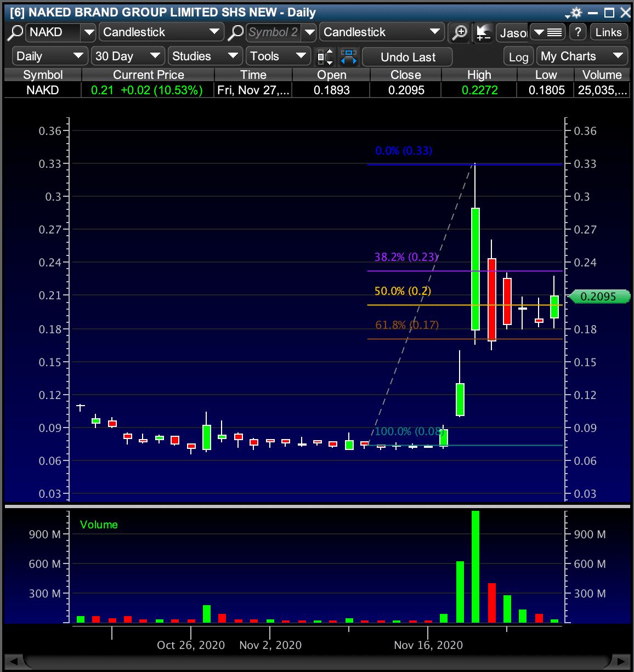Open the Studies dropdown menu
The width and height of the screenshot is (634, 672).
205,56
